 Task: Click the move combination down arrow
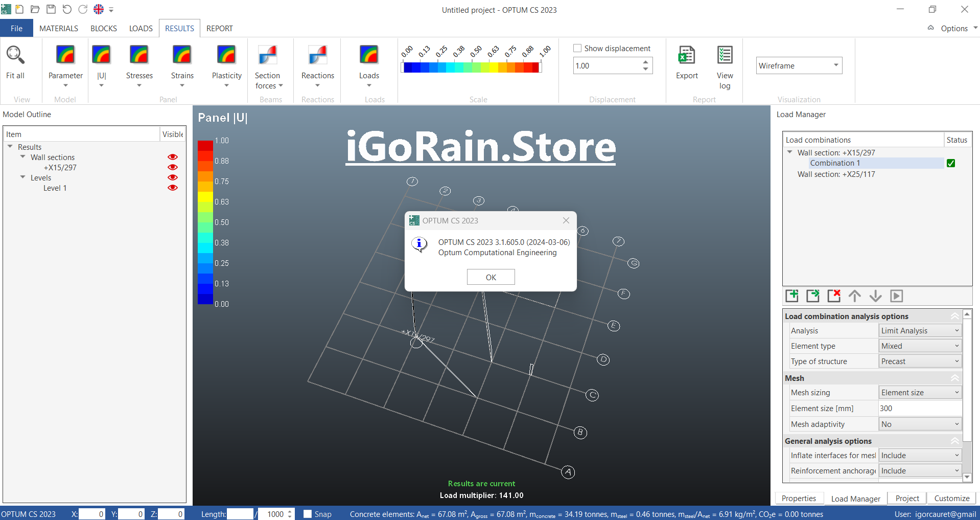875,296
